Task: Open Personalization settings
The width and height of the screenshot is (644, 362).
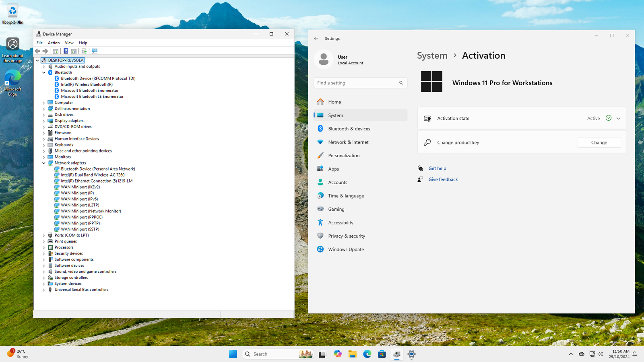Action: pyautogui.click(x=360, y=156)
